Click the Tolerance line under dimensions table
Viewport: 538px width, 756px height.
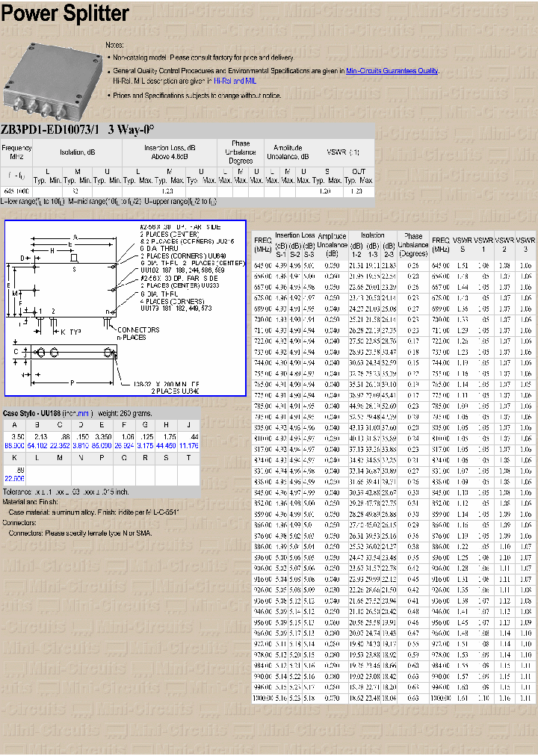coord(66,492)
